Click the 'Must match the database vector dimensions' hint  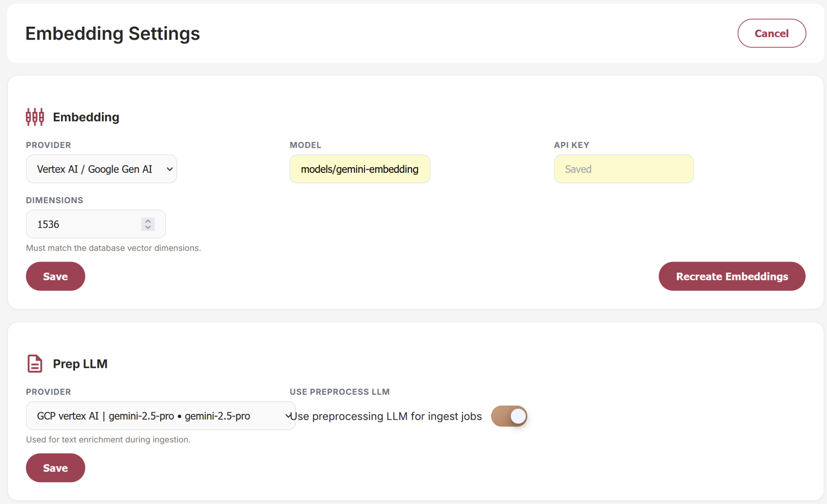coord(113,248)
